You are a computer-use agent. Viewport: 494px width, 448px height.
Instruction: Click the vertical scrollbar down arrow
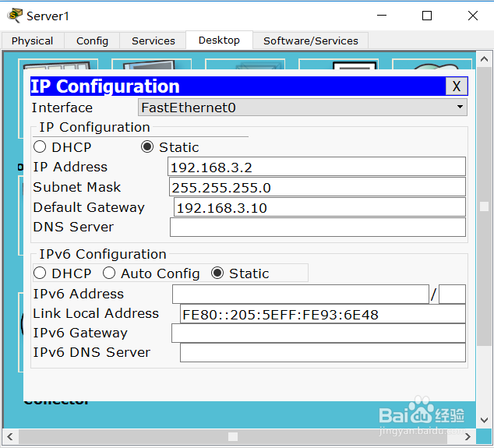[x=484, y=420]
